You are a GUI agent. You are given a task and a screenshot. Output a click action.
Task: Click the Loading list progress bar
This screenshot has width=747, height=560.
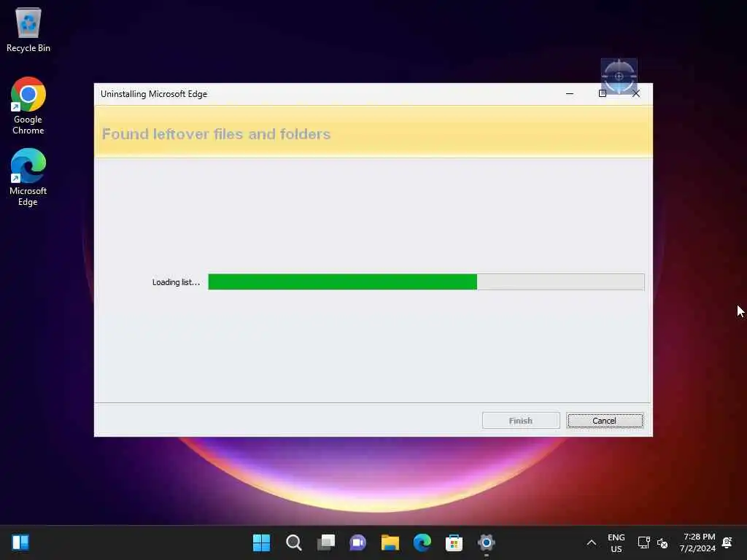tap(426, 282)
